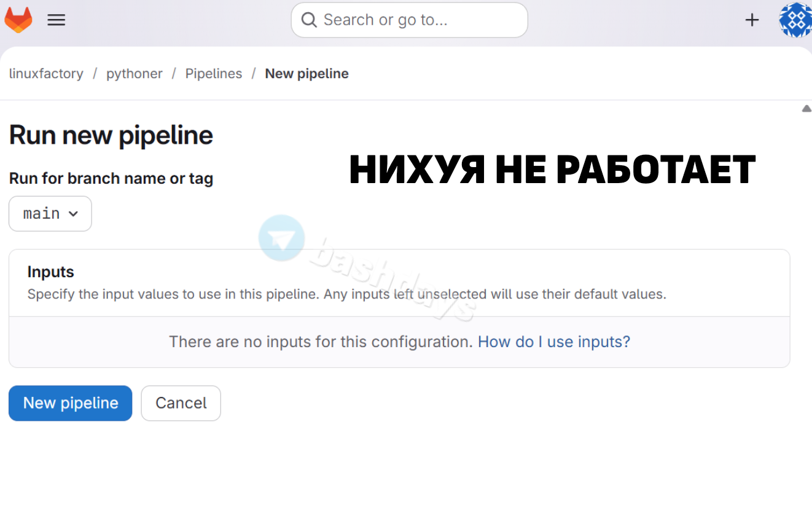
Task: Open the user avatar menu
Action: coord(795,20)
